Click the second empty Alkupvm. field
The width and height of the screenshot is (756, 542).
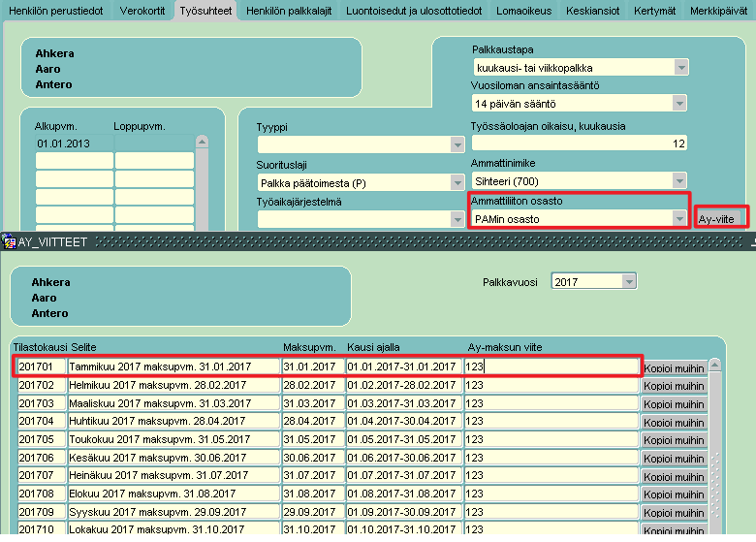pyautogui.click(x=75, y=178)
